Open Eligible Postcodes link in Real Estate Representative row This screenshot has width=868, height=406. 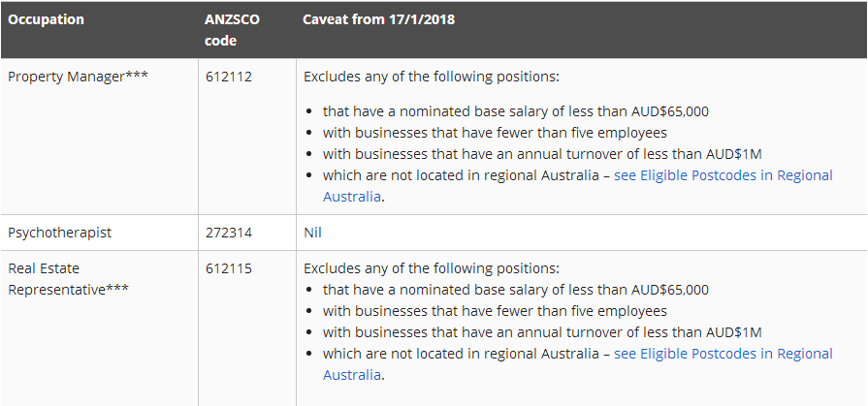click(x=723, y=354)
